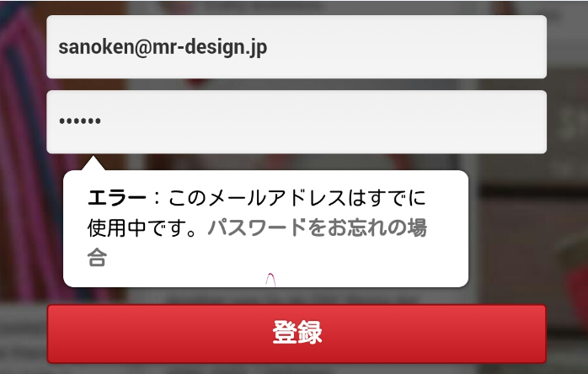
Task: Click the white error tooltip bubble
Action: pos(265,228)
